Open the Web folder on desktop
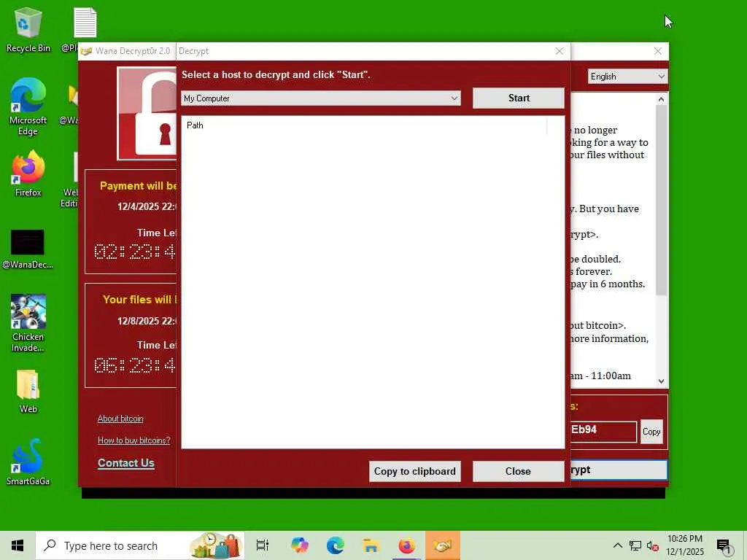This screenshot has width=747, height=560. [x=28, y=391]
